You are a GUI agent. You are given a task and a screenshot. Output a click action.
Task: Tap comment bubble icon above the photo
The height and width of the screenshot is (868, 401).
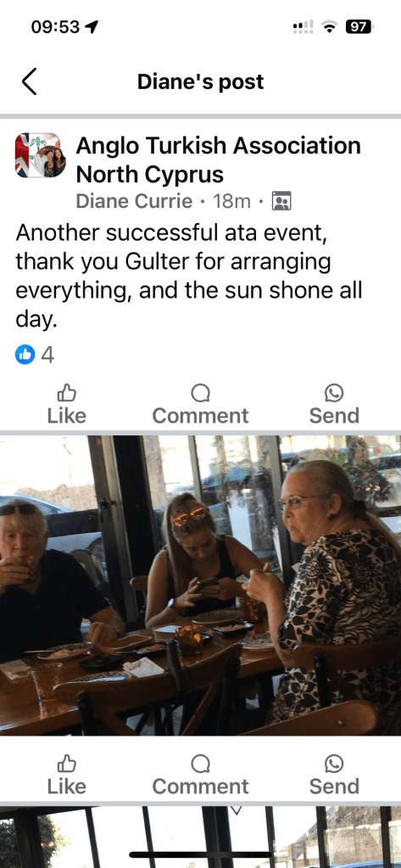pyautogui.click(x=200, y=393)
